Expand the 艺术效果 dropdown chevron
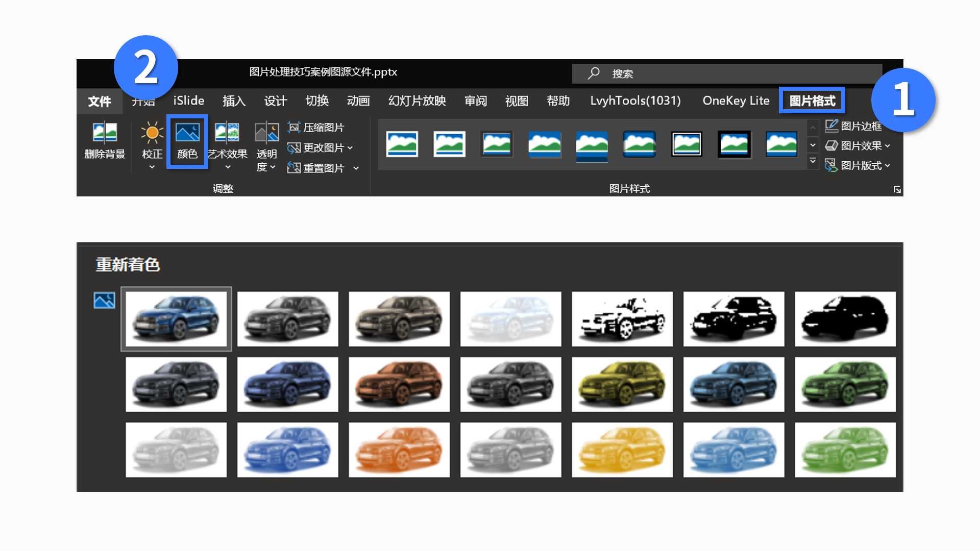Viewport: 980px width, 551px height. pos(228,167)
